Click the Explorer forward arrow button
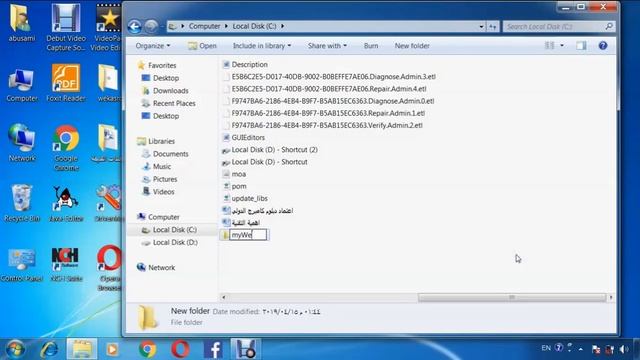Screen dimensions: 640x360 (151, 27)
